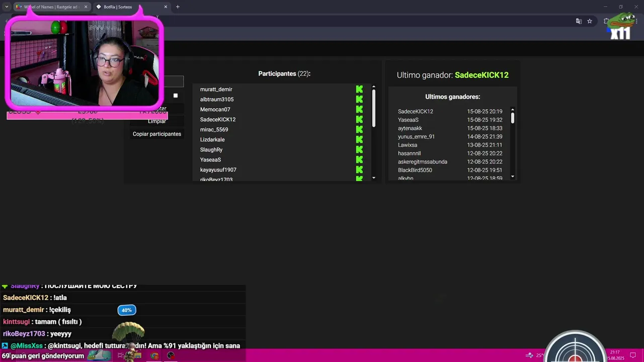Click Kick icon beside muratt_demir
Image resolution: width=644 pixels, height=362 pixels.
pos(359,89)
